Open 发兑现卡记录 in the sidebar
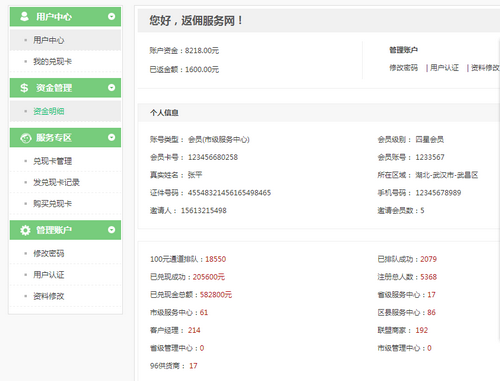This screenshot has height=381, width=500. [65, 182]
